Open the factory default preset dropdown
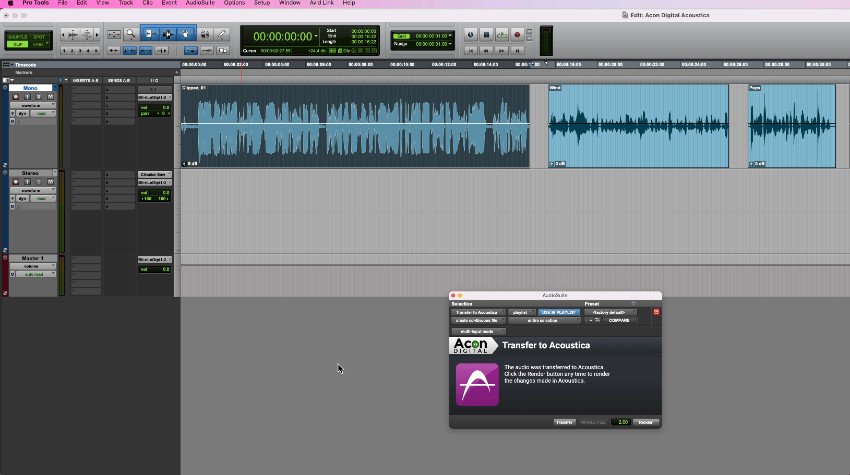 click(610, 312)
